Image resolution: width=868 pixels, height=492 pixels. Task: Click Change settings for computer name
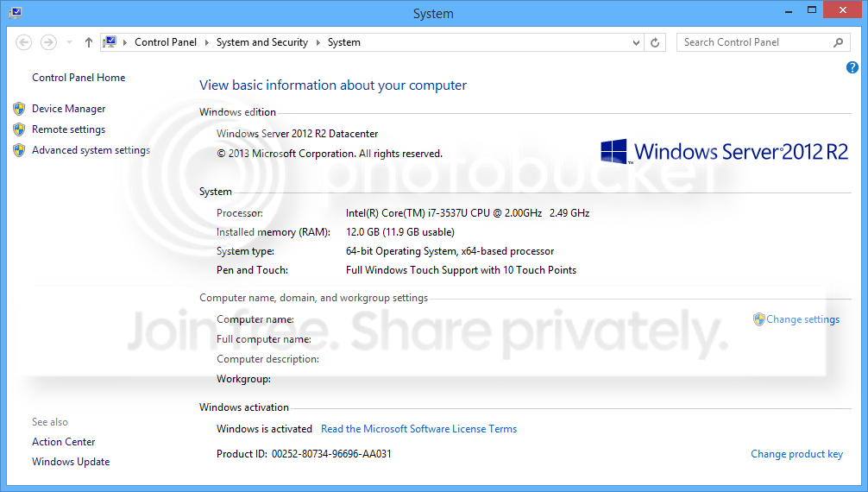click(x=802, y=319)
